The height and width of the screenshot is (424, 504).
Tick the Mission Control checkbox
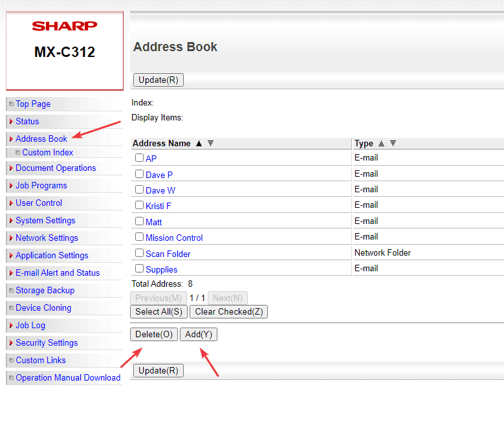139,237
